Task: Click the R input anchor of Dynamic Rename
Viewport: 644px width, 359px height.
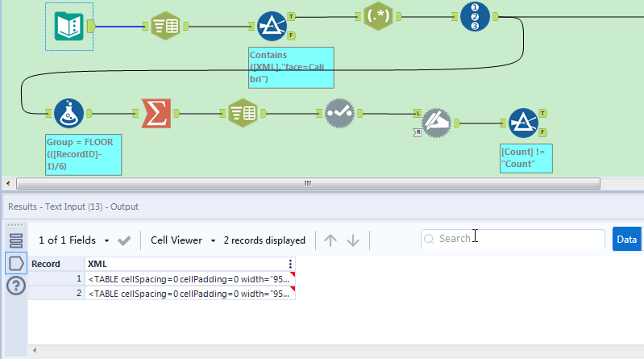Action: coord(418,132)
